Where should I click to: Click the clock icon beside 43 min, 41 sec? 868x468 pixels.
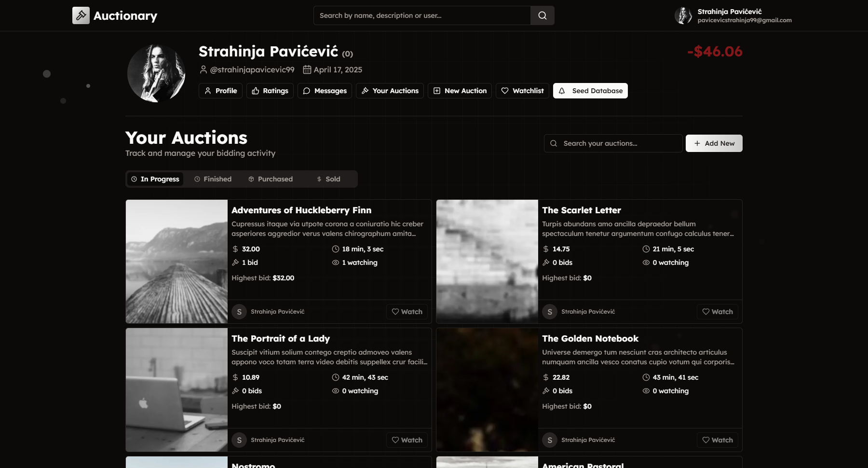pos(646,377)
